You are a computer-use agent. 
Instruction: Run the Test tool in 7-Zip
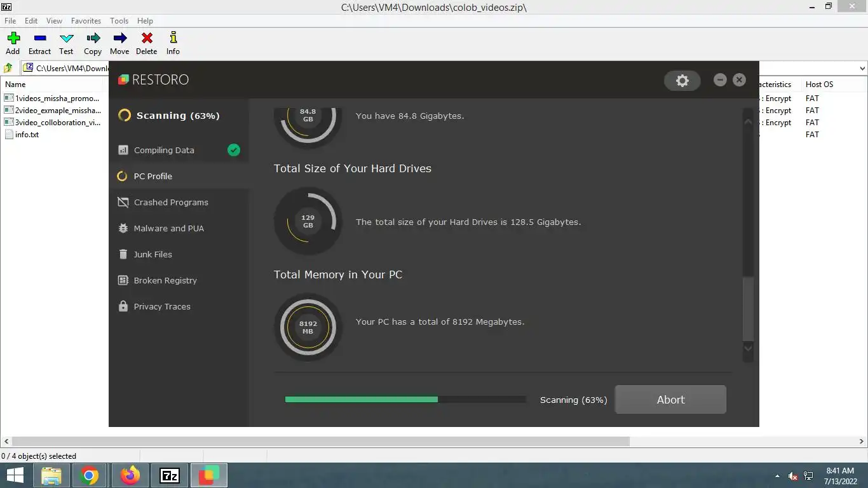click(x=66, y=38)
